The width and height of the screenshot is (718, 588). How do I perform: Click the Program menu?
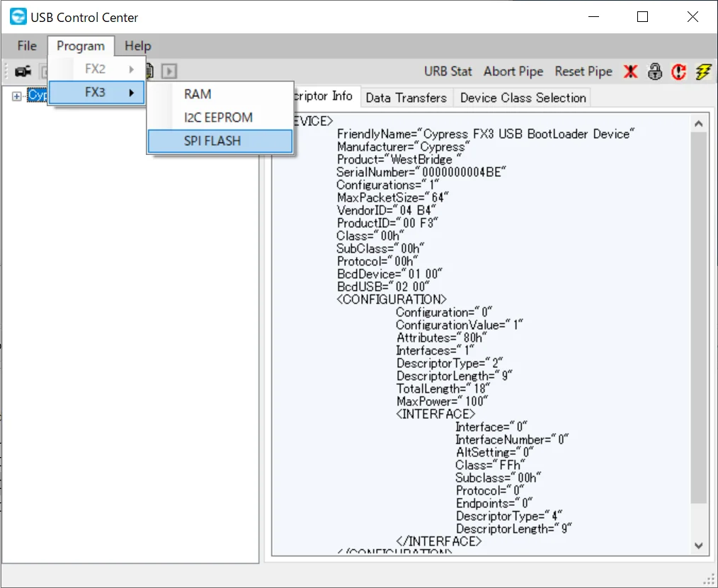point(81,46)
